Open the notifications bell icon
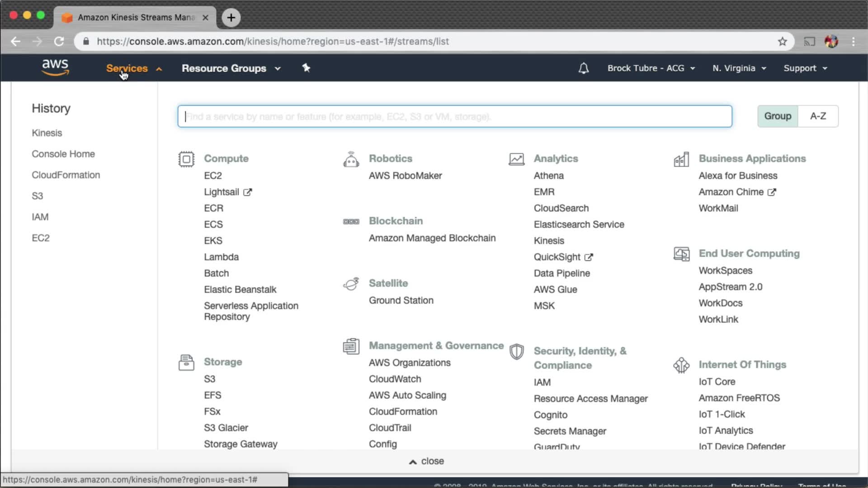This screenshot has width=868, height=488. pyautogui.click(x=583, y=68)
